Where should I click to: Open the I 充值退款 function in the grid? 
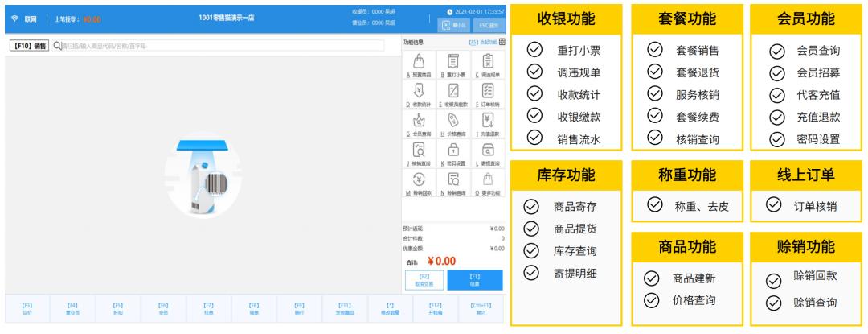(x=487, y=123)
